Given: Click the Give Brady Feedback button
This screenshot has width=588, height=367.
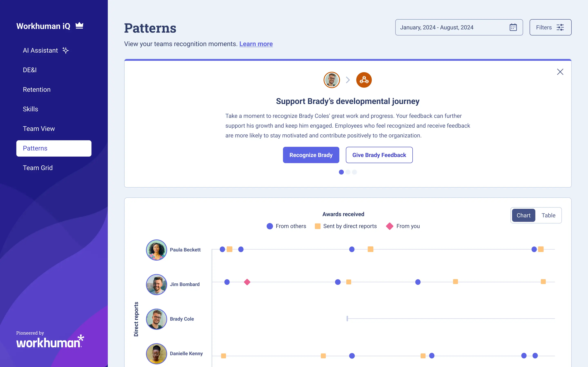Looking at the screenshot, I should (379, 155).
